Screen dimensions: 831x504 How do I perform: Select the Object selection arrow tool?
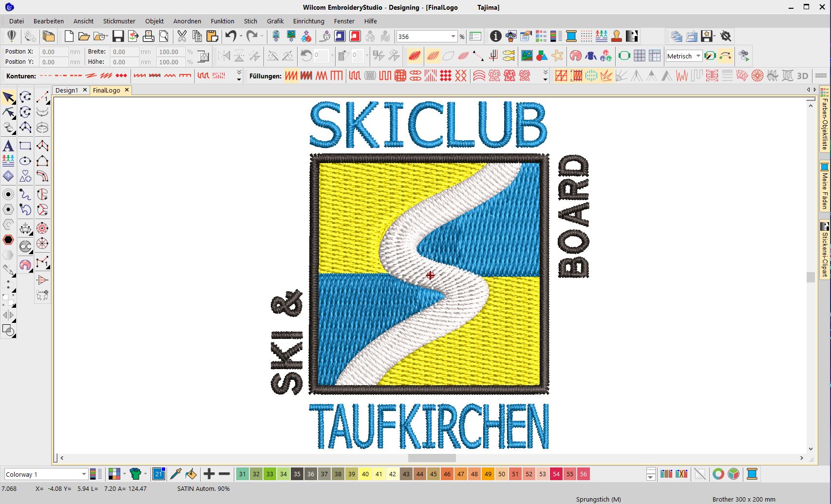pyautogui.click(x=8, y=97)
